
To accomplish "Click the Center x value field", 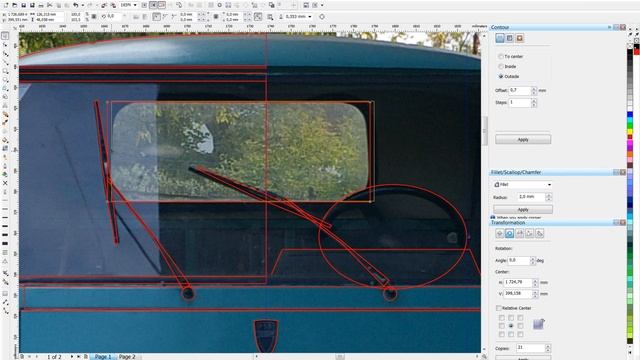I will [x=518, y=282].
